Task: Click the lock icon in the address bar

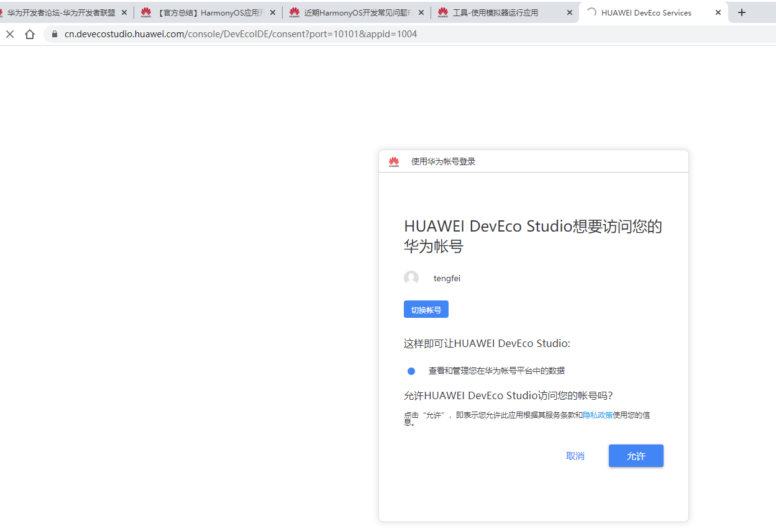Action: 53,34
